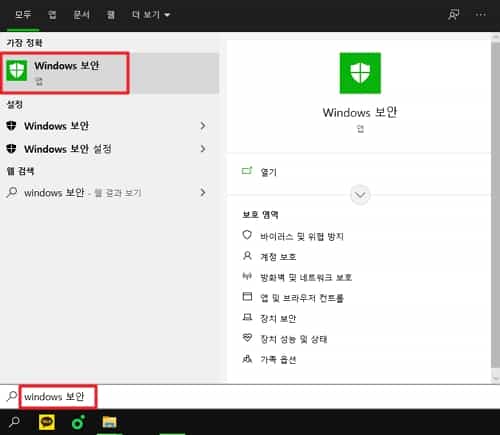Click the family icon for family options
The image size is (500, 435).
click(x=247, y=359)
